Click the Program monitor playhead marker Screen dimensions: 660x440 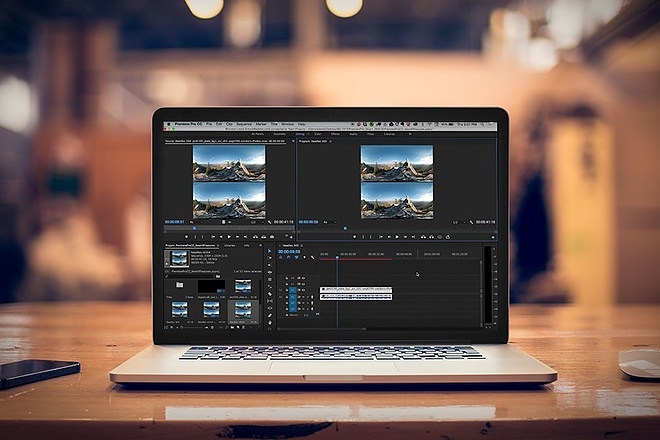[x=345, y=229]
